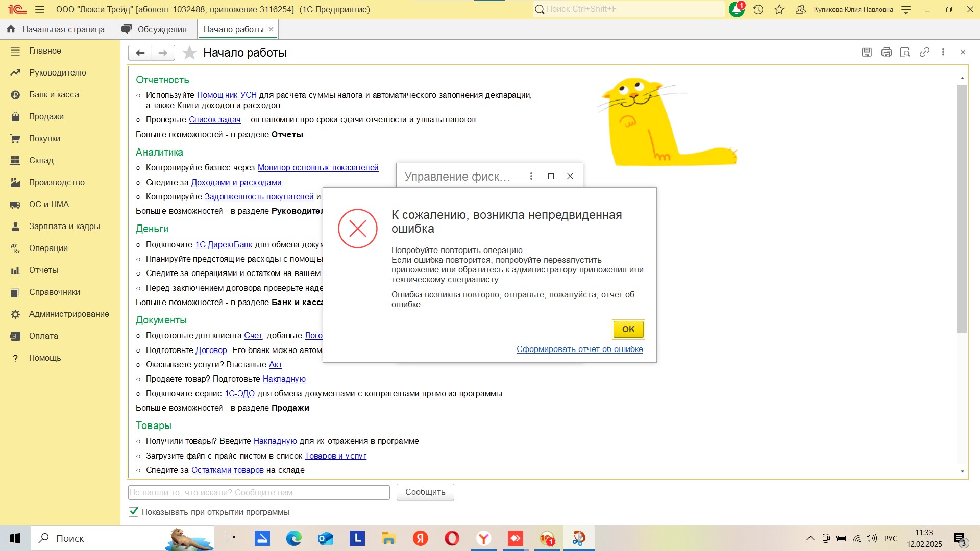Screen dimensions: 980x551
Task: Click the Производство factory icon
Action: (15, 182)
